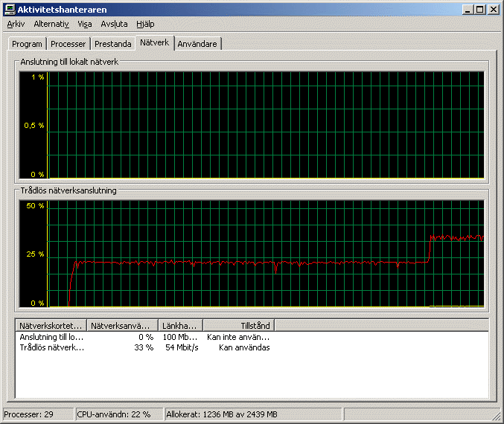Viewport: 504px width, 424px height.
Task: Click the Task Manager title bar icon
Action: pos(10,10)
